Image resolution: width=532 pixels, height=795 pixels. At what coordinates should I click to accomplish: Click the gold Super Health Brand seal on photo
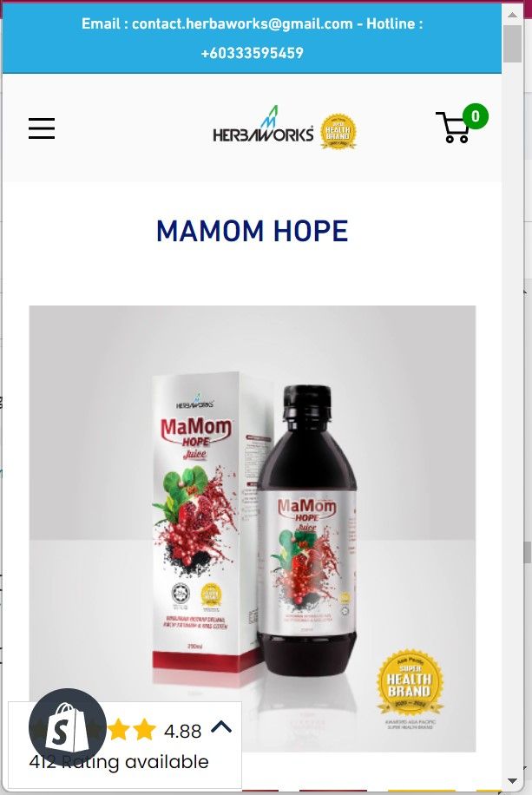pos(410,682)
